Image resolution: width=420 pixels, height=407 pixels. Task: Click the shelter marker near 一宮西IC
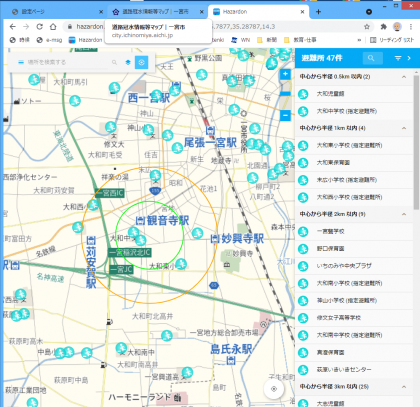click(93, 205)
